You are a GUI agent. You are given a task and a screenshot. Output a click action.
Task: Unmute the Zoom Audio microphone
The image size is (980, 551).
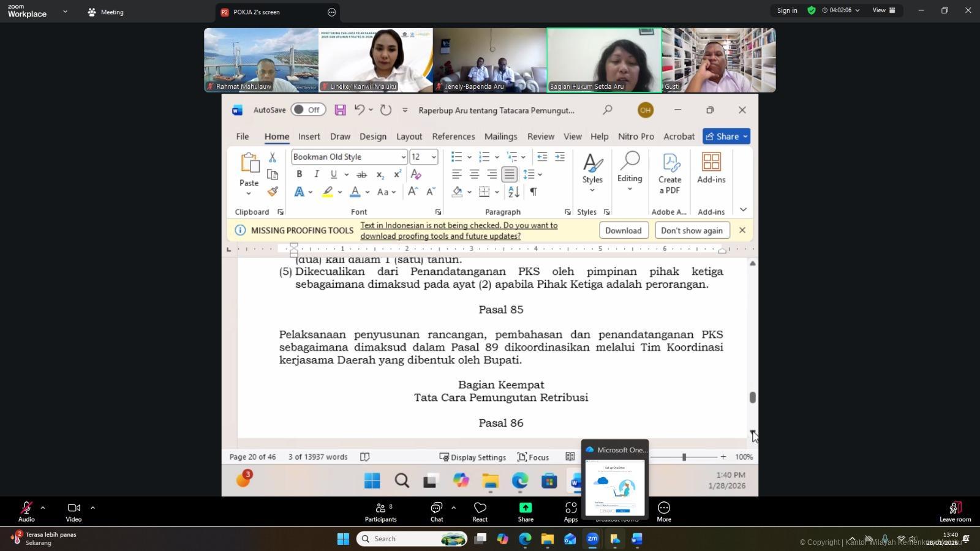tap(26, 512)
